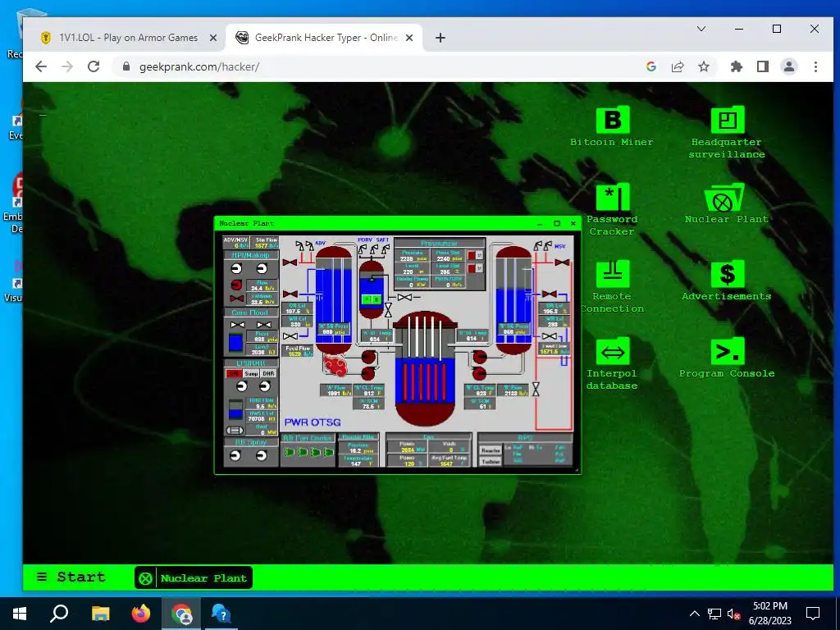The height and width of the screenshot is (630, 840).
Task: Minimize the Nuclear Plant window
Action: (x=540, y=223)
